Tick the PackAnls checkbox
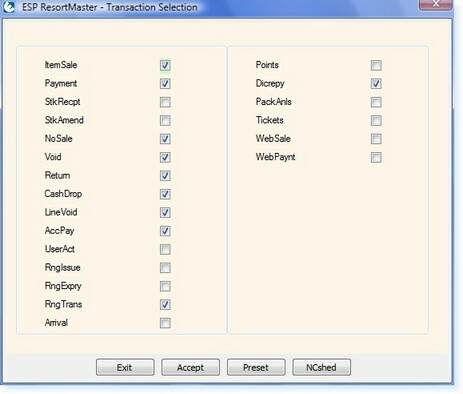This screenshot has height=394, width=463. coord(376,102)
